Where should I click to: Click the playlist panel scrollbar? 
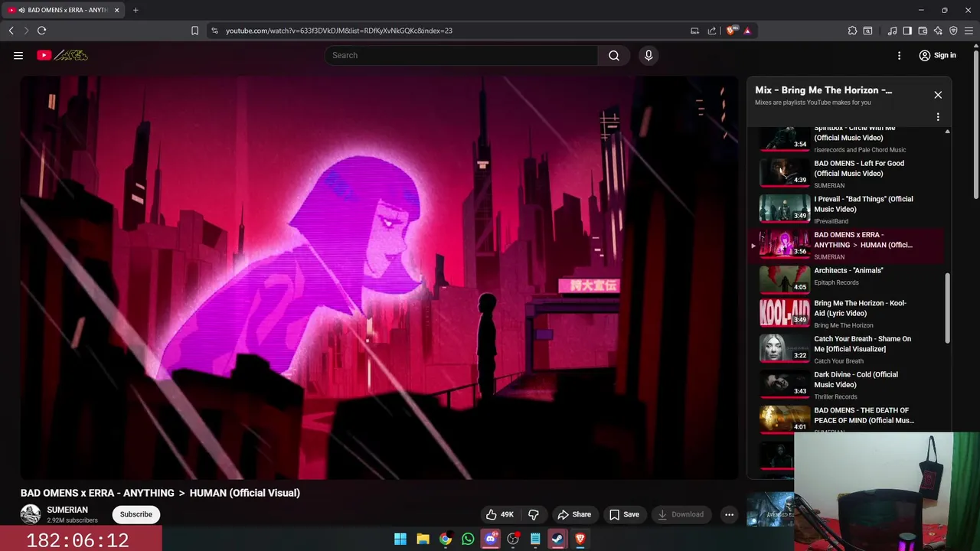click(x=947, y=308)
